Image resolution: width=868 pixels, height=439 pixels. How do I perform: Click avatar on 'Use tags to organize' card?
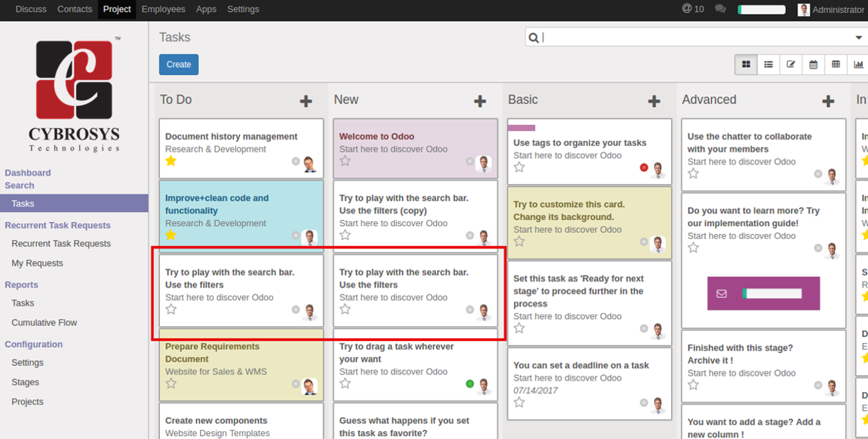(658, 170)
